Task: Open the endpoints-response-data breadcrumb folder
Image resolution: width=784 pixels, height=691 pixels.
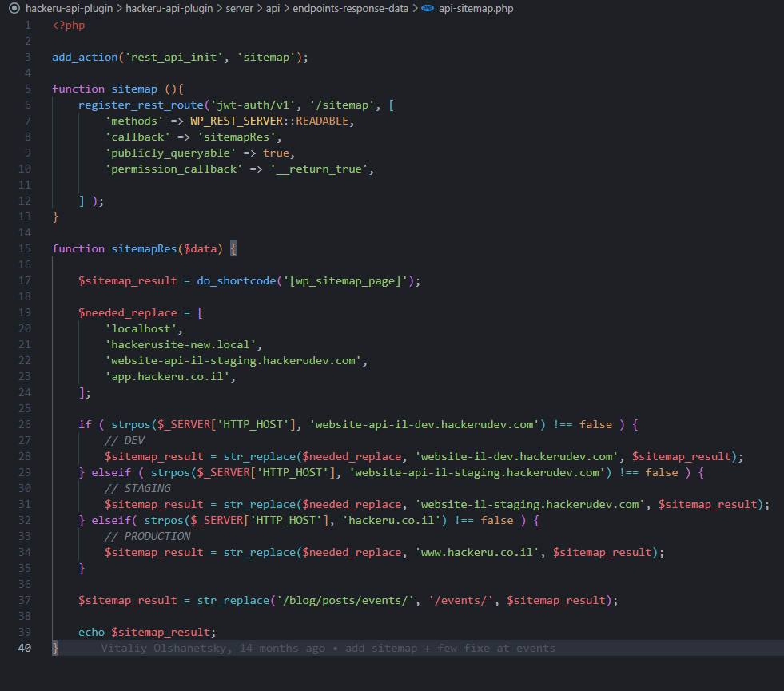Action: click(350, 9)
